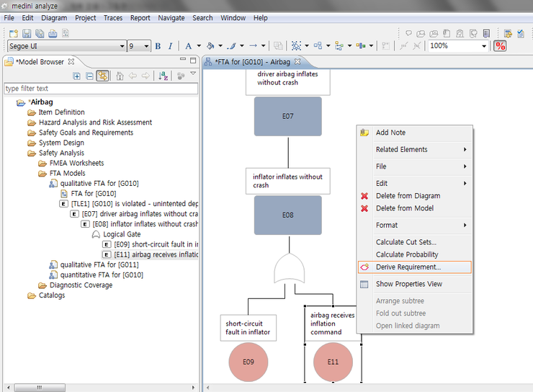Click the alphabetical sort icon

point(163,76)
